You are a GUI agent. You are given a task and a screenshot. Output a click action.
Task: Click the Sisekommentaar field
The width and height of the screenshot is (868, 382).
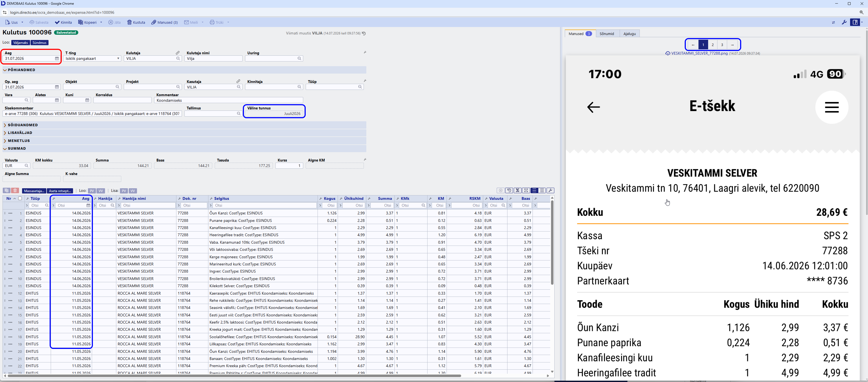(x=92, y=114)
